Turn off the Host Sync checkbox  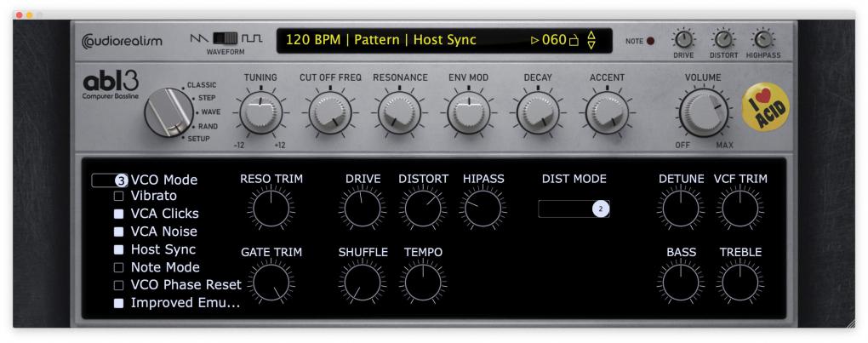pyautogui.click(x=118, y=249)
